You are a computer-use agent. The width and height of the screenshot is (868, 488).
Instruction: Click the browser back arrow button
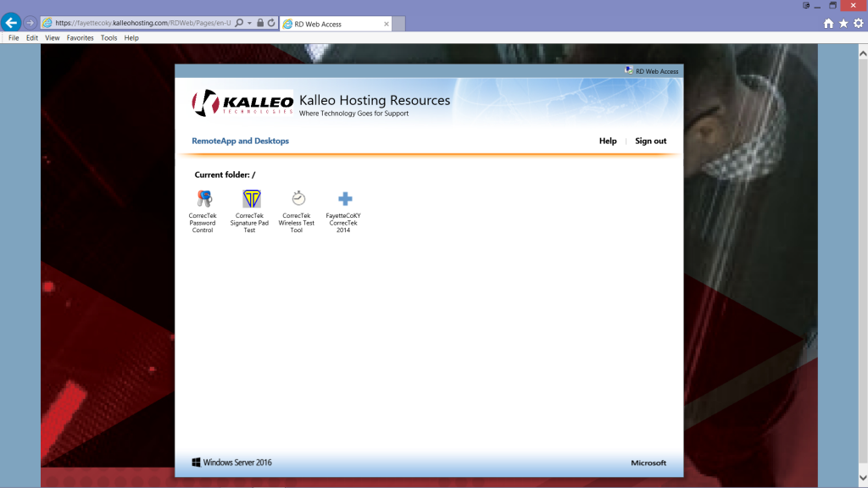pos(11,23)
